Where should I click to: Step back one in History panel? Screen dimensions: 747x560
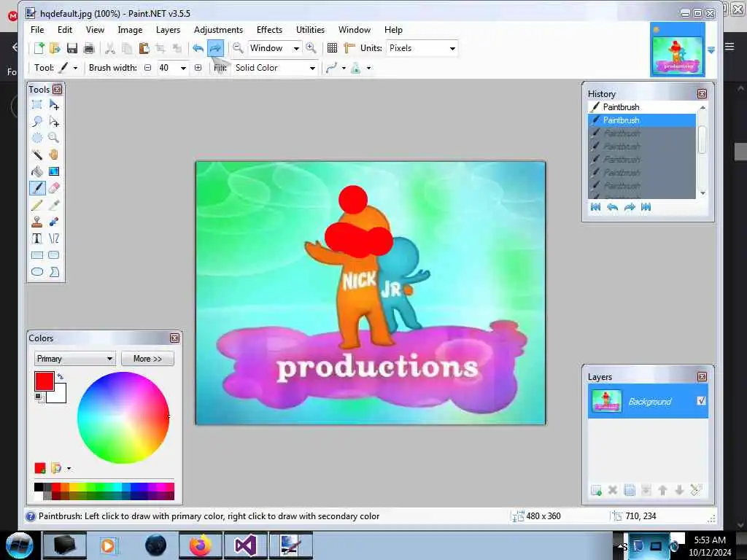coord(613,206)
